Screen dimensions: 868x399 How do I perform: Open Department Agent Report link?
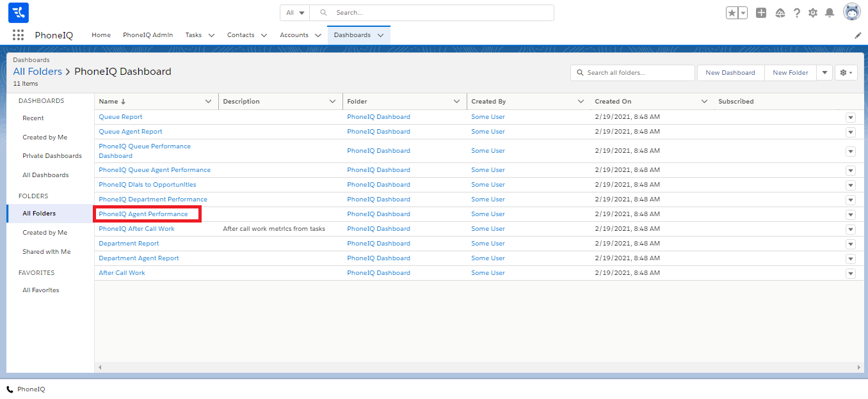click(x=139, y=258)
